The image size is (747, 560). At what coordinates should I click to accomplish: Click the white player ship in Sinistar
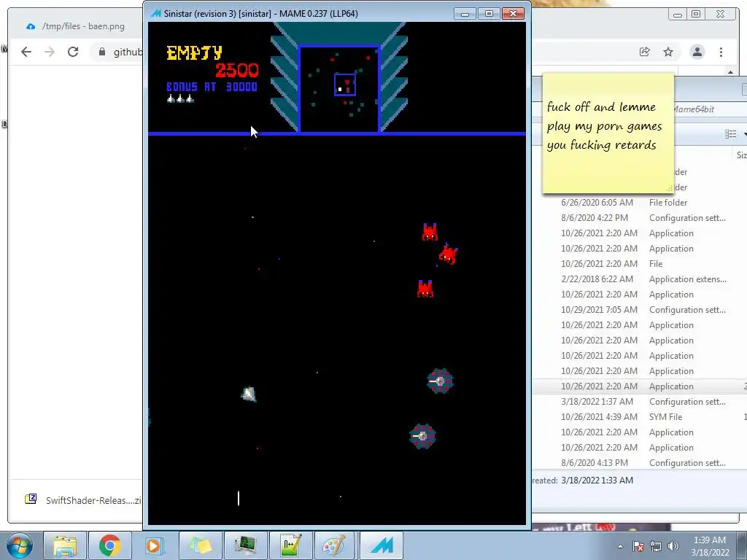(x=249, y=394)
